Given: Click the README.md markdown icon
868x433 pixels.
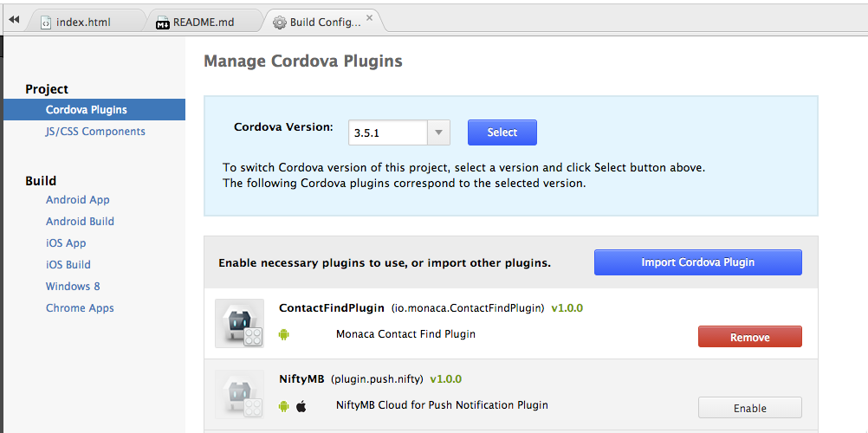Looking at the screenshot, I should click(163, 23).
